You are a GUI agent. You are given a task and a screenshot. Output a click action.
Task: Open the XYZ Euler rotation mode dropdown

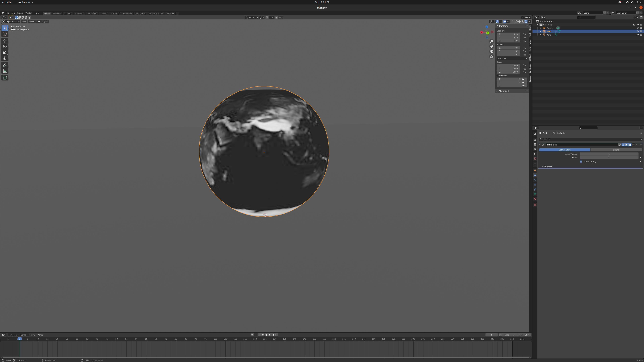(x=512, y=58)
